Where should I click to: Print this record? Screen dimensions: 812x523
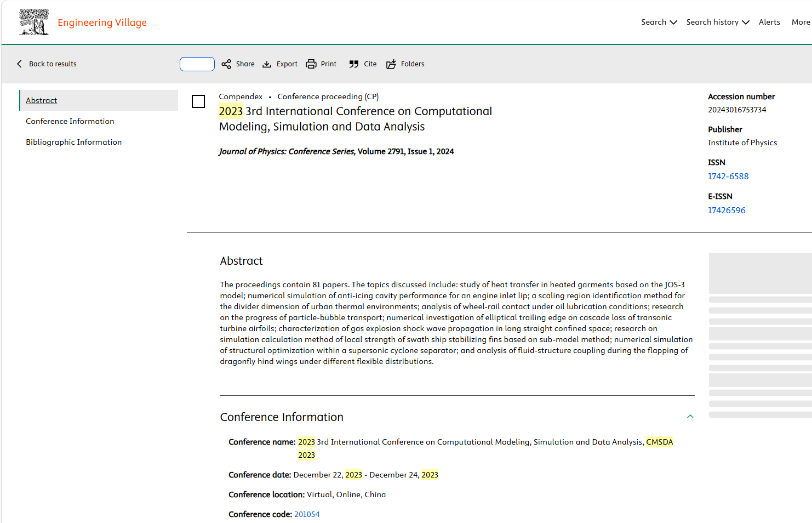(x=329, y=64)
